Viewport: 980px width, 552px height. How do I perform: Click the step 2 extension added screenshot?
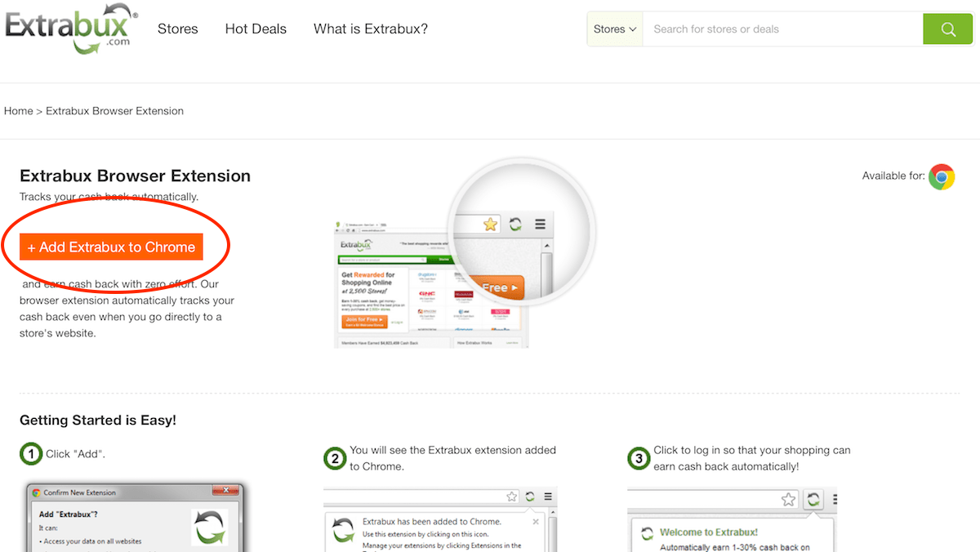[x=440, y=520]
